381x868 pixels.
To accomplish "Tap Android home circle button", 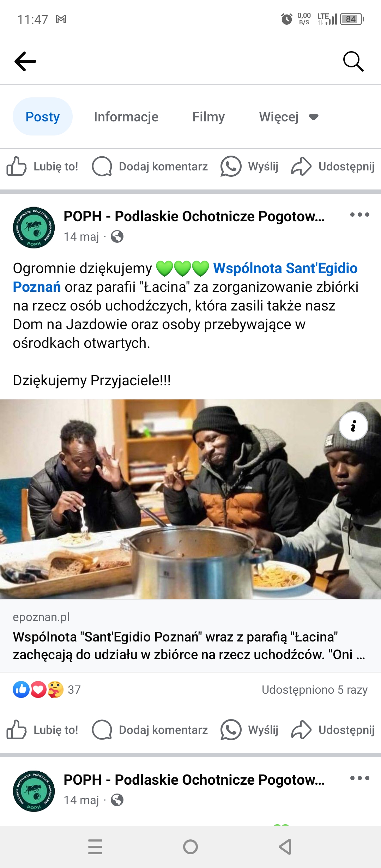I will click(x=190, y=847).
